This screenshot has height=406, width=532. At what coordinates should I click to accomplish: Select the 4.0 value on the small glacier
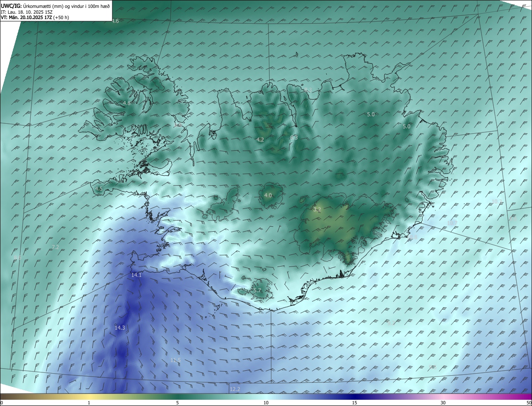point(268,195)
